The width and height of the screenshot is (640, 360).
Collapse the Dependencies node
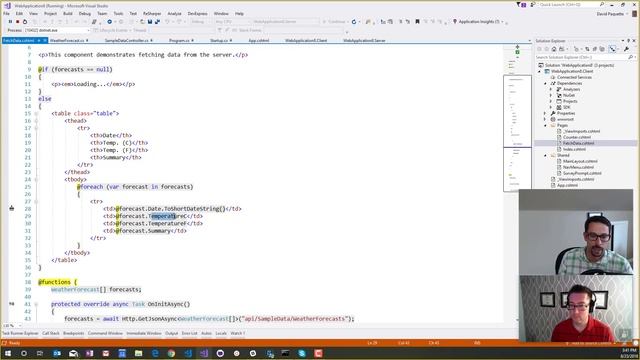pyautogui.click(x=545, y=83)
